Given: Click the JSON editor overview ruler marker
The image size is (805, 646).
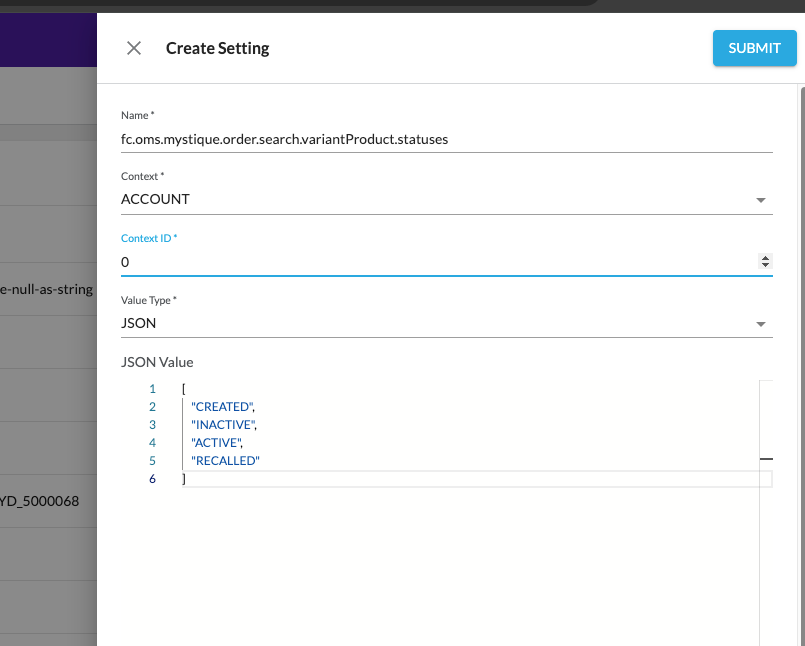Looking at the screenshot, I should 766,458.
